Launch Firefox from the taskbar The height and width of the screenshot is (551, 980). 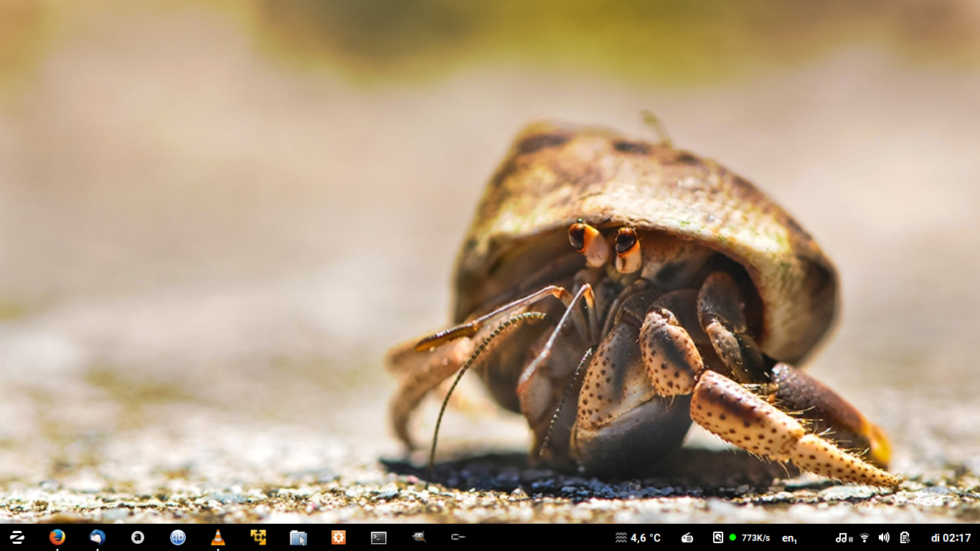pyautogui.click(x=57, y=537)
